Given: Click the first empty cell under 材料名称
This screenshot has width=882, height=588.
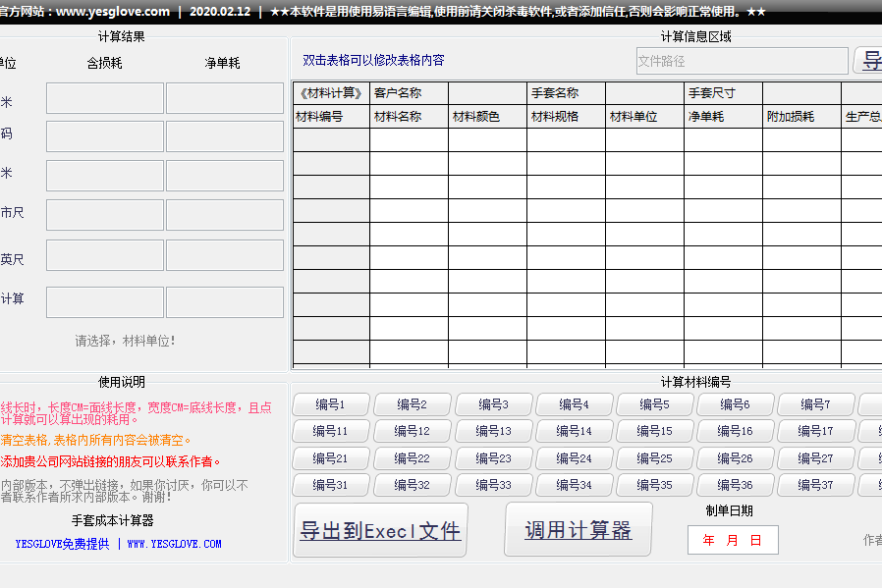Looking at the screenshot, I should click(x=409, y=139).
